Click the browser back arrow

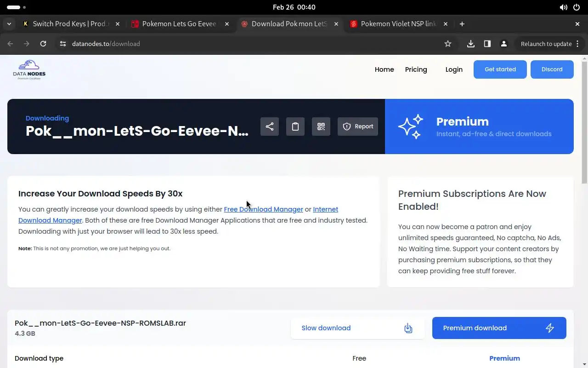tap(10, 44)
